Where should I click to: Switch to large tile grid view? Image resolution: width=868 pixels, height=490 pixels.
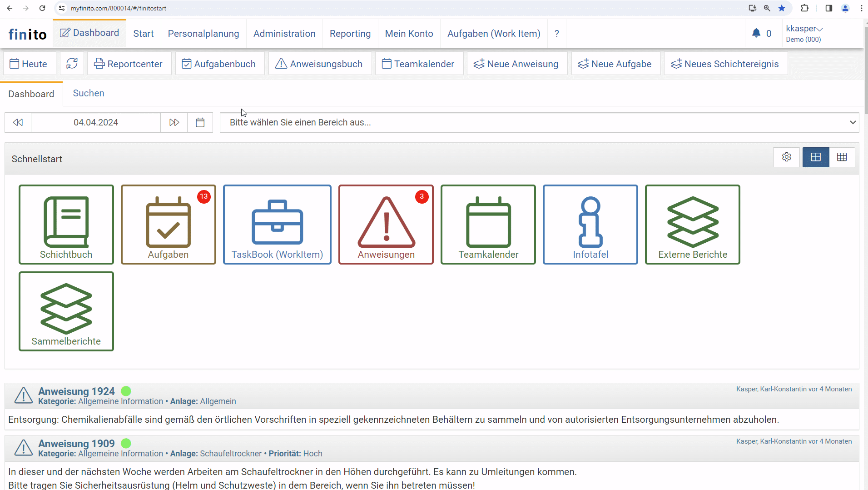click(x=816, y=157)
